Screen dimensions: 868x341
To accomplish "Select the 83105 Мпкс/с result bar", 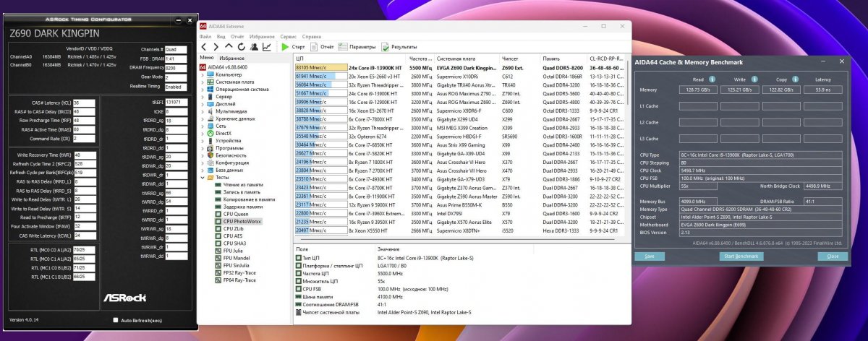I will tap(321, 66).
